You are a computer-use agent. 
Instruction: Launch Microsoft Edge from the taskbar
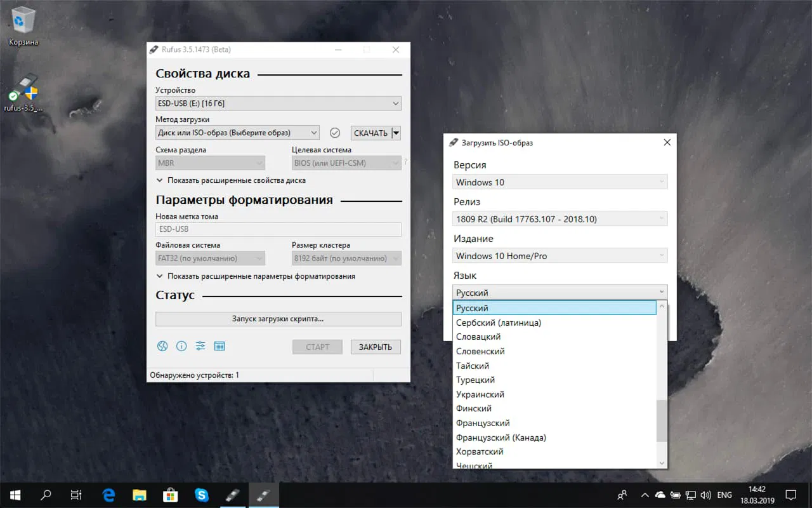click(x=109, y=495)
